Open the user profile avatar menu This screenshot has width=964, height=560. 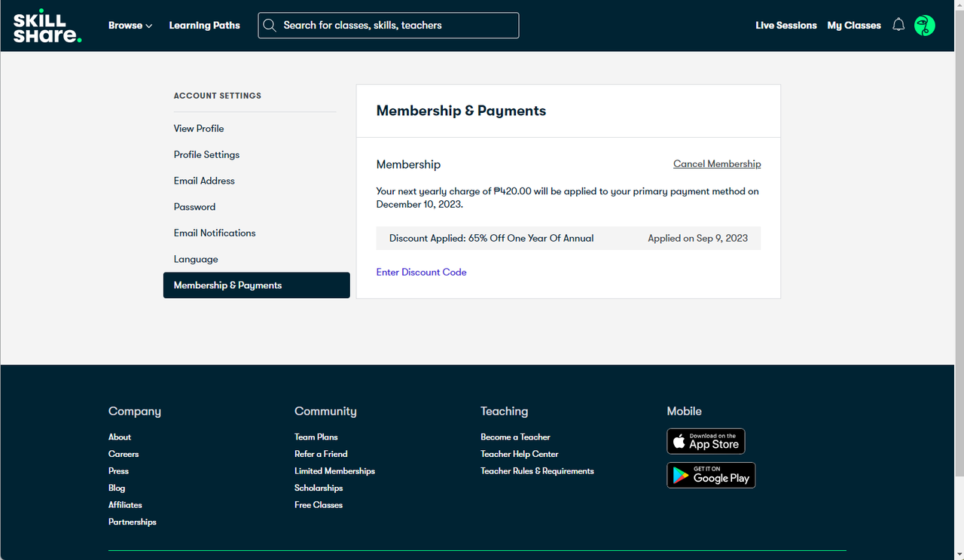[x=924, y=26]
